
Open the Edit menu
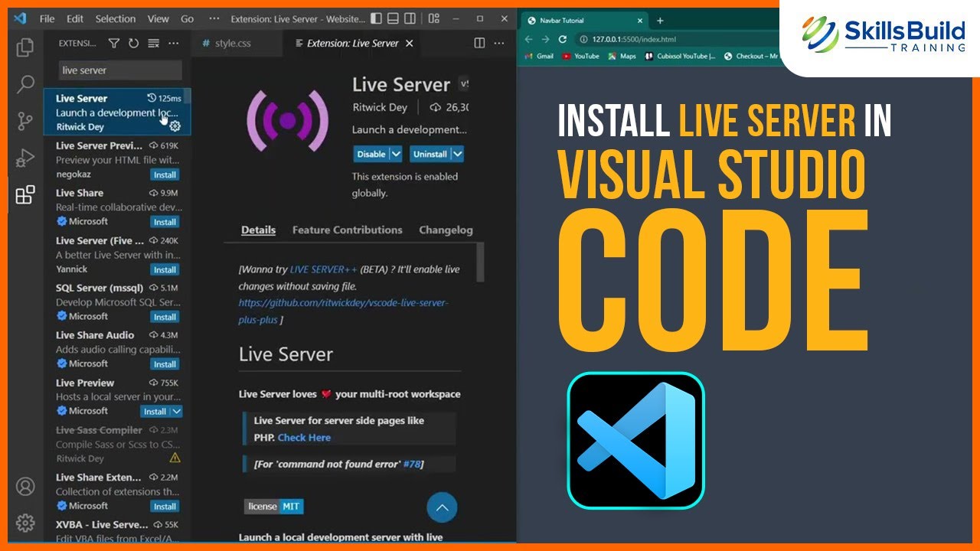[75, 18]
